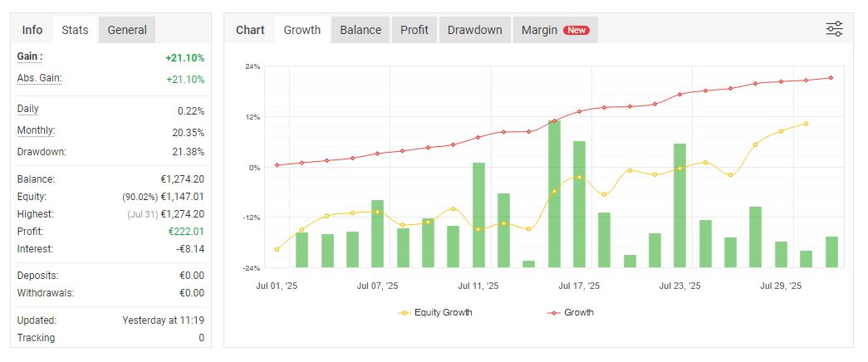The height and width of the screenshot is (362, 868).
Task: Click the Monthly stat label
Action: (x=36, y=130)
